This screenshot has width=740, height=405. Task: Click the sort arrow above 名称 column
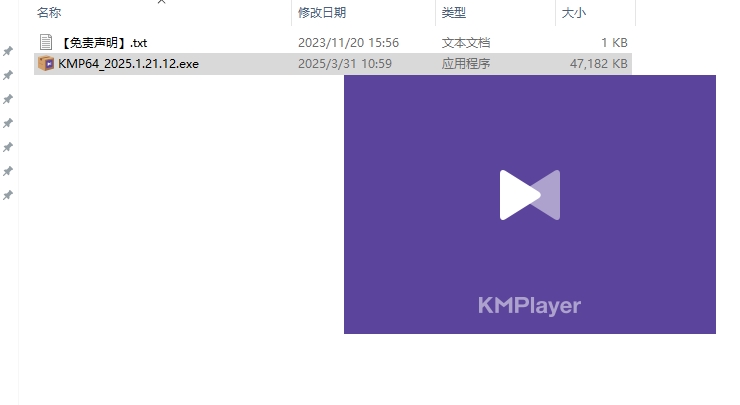tap(161, 2)
